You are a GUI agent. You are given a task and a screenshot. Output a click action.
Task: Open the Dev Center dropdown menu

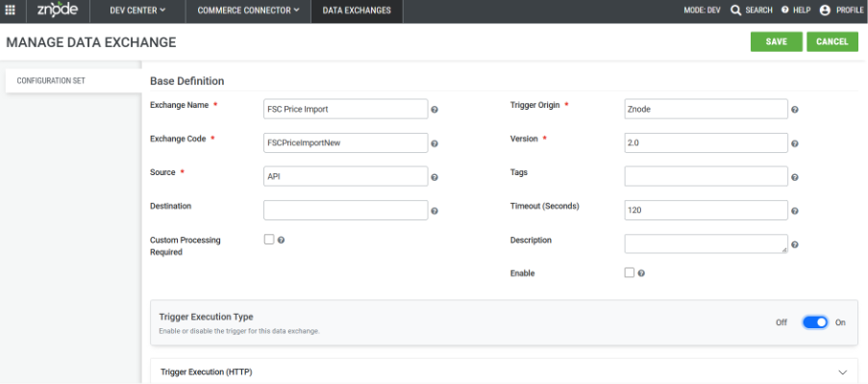[137, 10]
